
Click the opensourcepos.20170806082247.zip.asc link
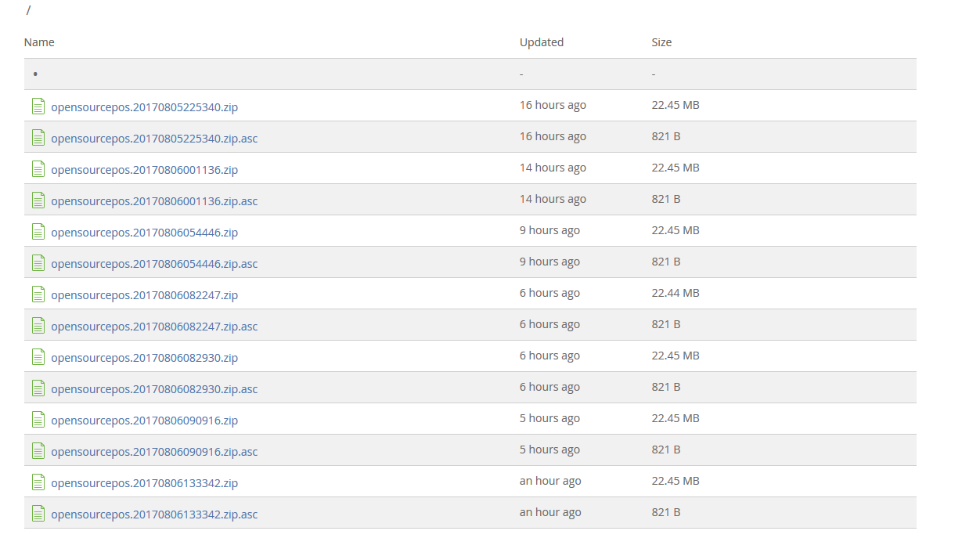coord(154,325)
